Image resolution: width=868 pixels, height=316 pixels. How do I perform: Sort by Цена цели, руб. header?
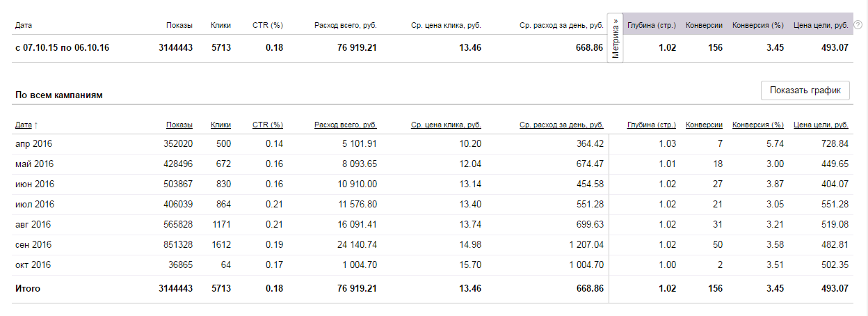point(821,125)
